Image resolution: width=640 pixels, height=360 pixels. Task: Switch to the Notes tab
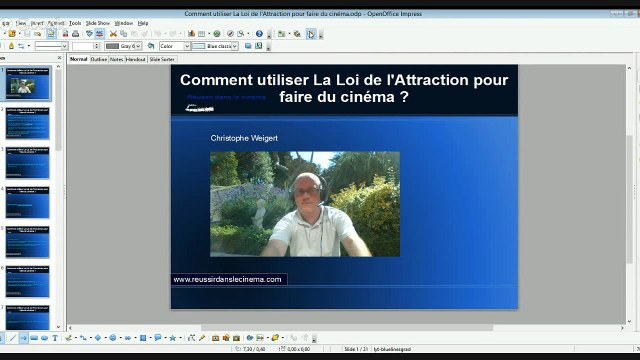pyautogui.click(x=116, y=60)
